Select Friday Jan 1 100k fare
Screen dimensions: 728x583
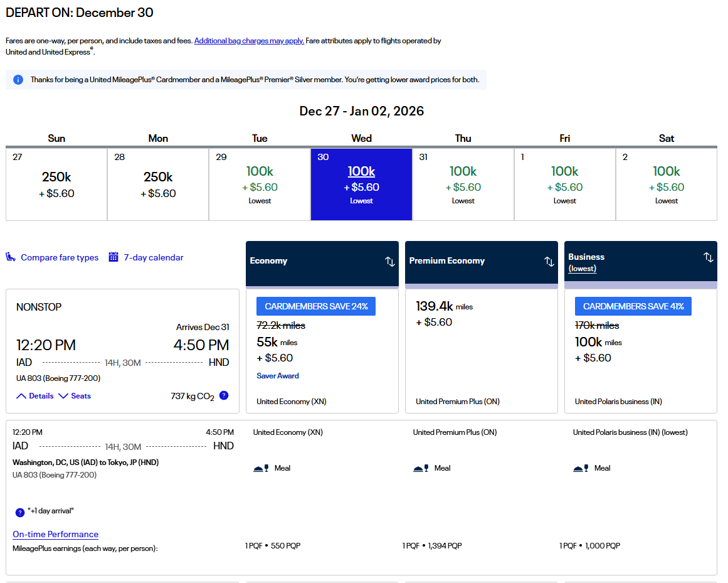[x=565, y=185]
